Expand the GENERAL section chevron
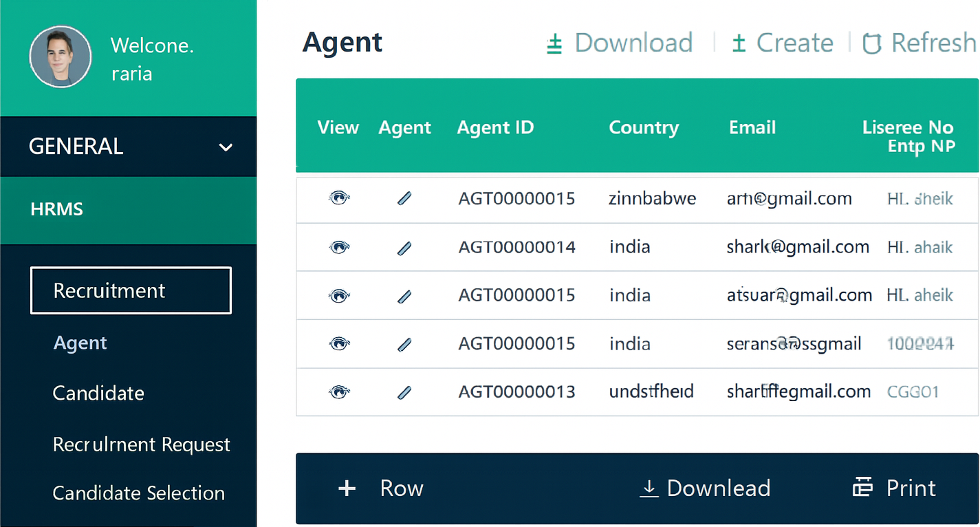This screenshot has height=527, width=980. click(x=226, y=147)
